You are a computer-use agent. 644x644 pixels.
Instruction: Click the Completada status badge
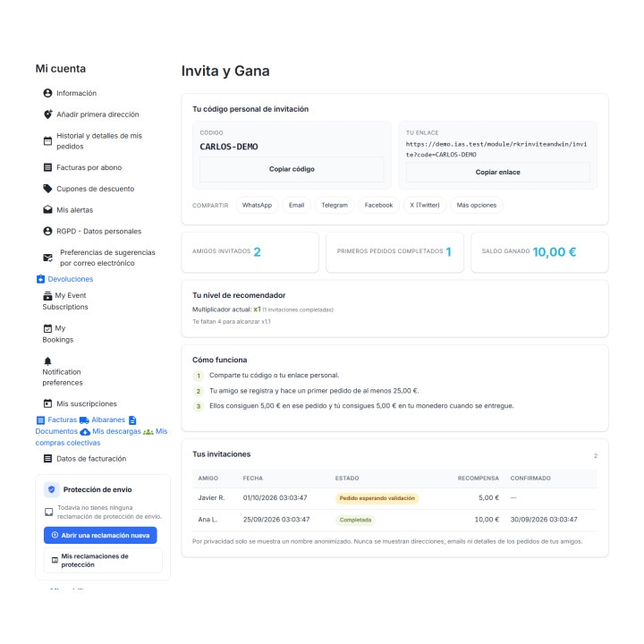(355, 520)
